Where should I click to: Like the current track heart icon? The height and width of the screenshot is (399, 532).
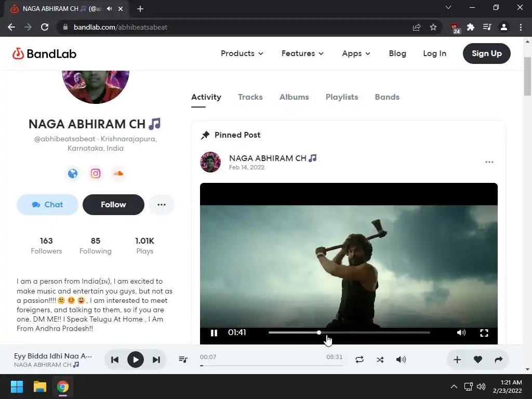(478, 360)
